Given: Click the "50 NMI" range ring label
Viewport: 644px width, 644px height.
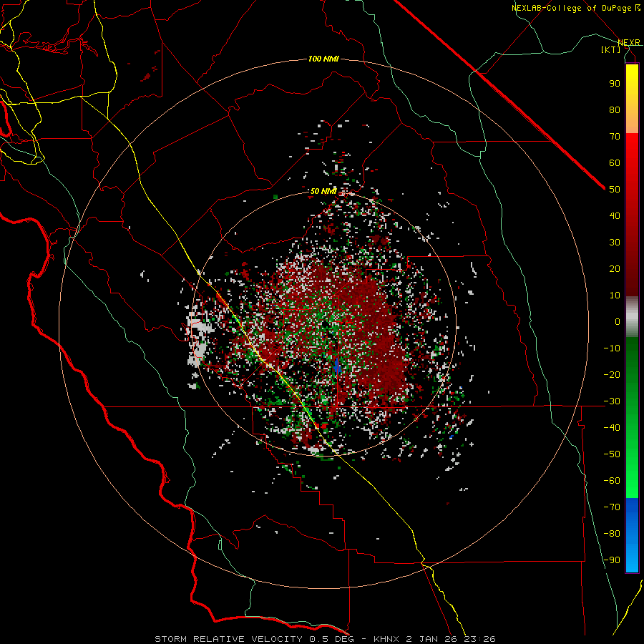Looking at the screenshot, I should click(x=323, y=191).
